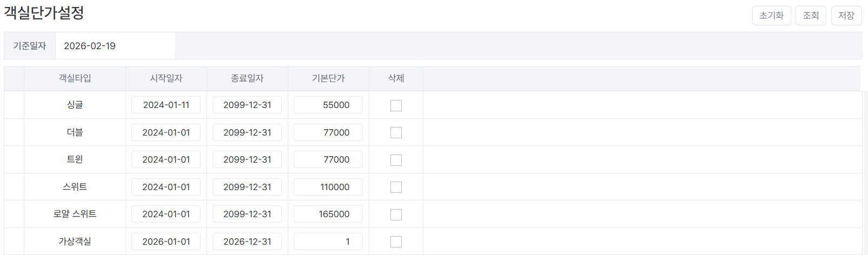
Task: Toggle the 가상객실 delete checkbox
Action: (x=396, y=241)
